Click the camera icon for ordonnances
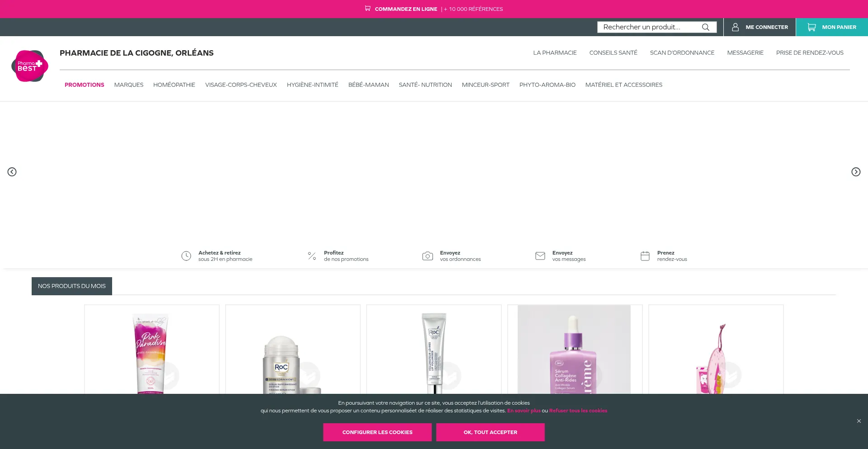This screenshot has width=868, height=449. [427, 256]
